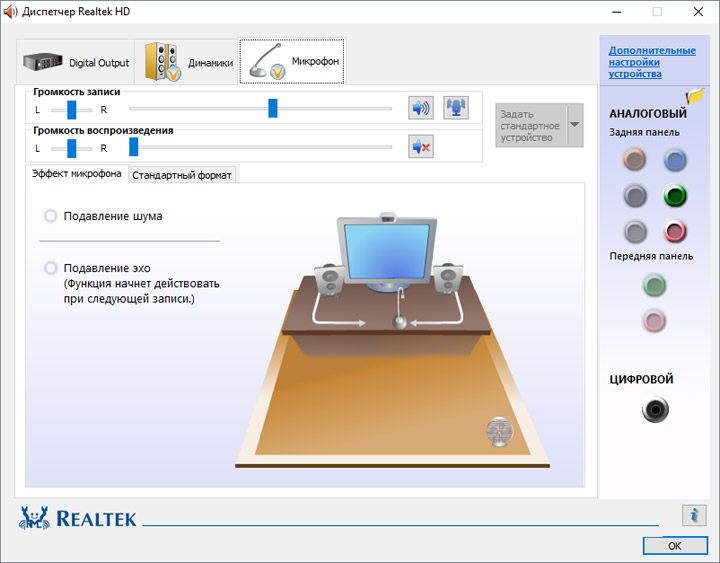Select the green rear panel jack
The width and height of the screenshot is (720, 563).
pyautogui.click(x=675, y=196)
